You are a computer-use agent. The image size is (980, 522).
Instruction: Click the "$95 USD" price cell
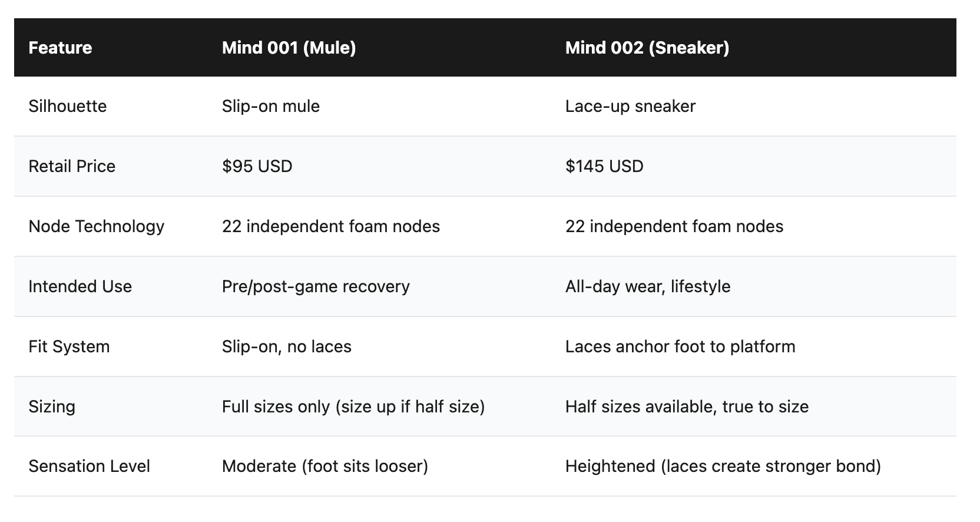point(257,166)
